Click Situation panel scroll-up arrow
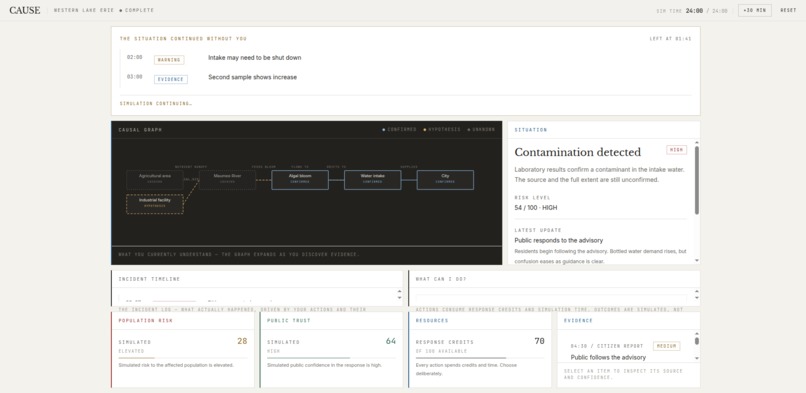This screenshot has height=393, width=806. click(697, 143)
